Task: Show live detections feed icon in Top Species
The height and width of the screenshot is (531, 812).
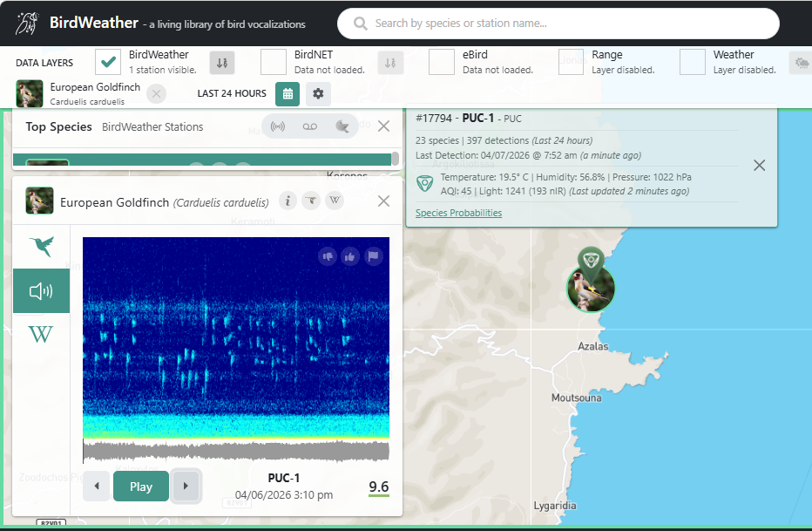Action: click(278, 126)
